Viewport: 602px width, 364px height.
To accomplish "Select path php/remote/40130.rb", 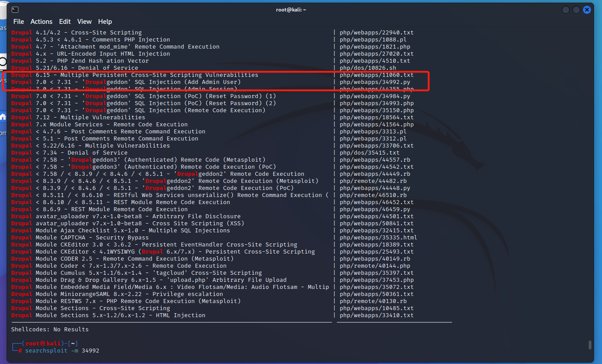I will point(373,301).
